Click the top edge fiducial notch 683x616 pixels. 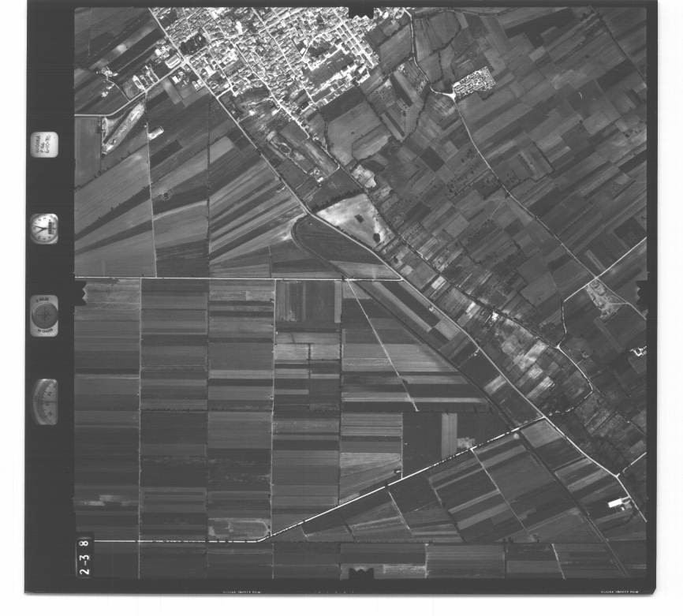(x=360, y=11)
